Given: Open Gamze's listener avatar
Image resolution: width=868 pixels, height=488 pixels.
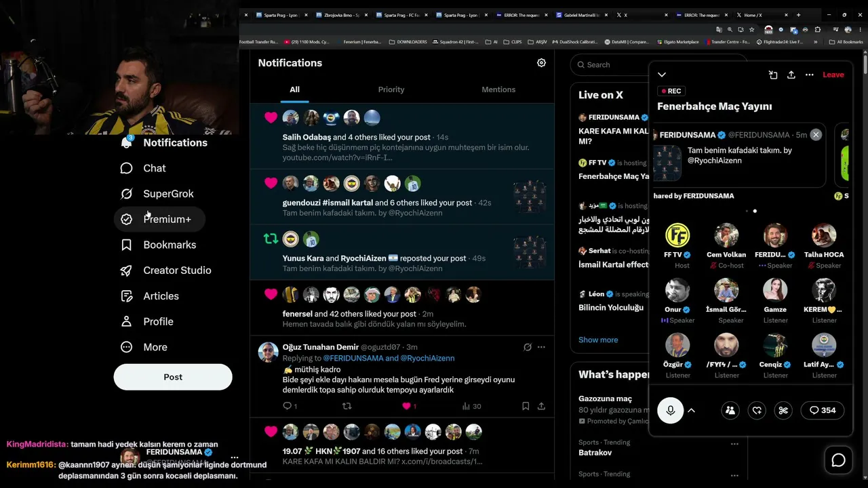Looking at the screenshot, I should [775, 290].
